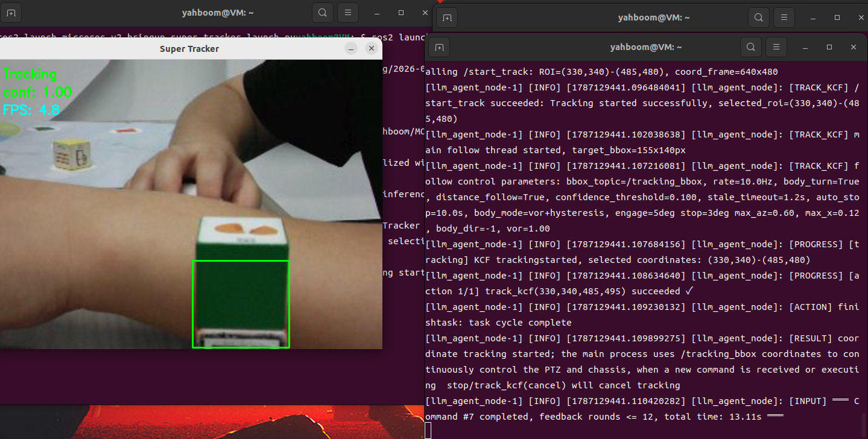Click the Super Tracker title bar text
868x439 pixels.
point(189,49)
